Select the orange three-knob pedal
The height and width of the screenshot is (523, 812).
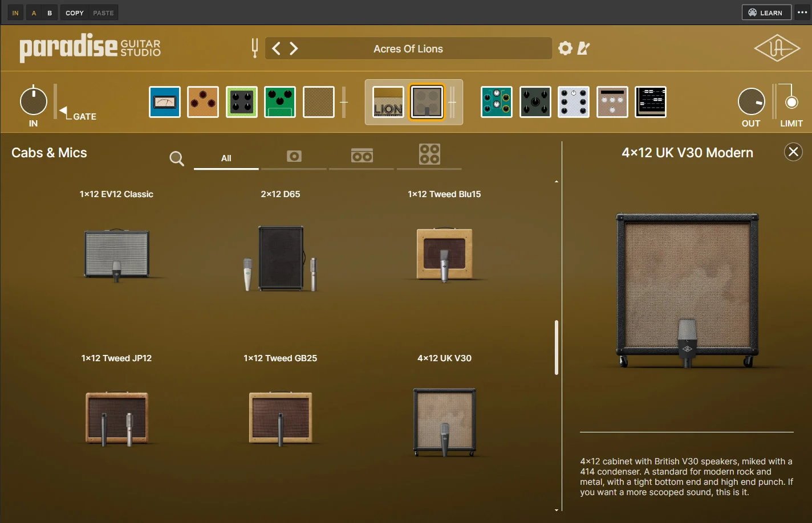coord(203,102)
